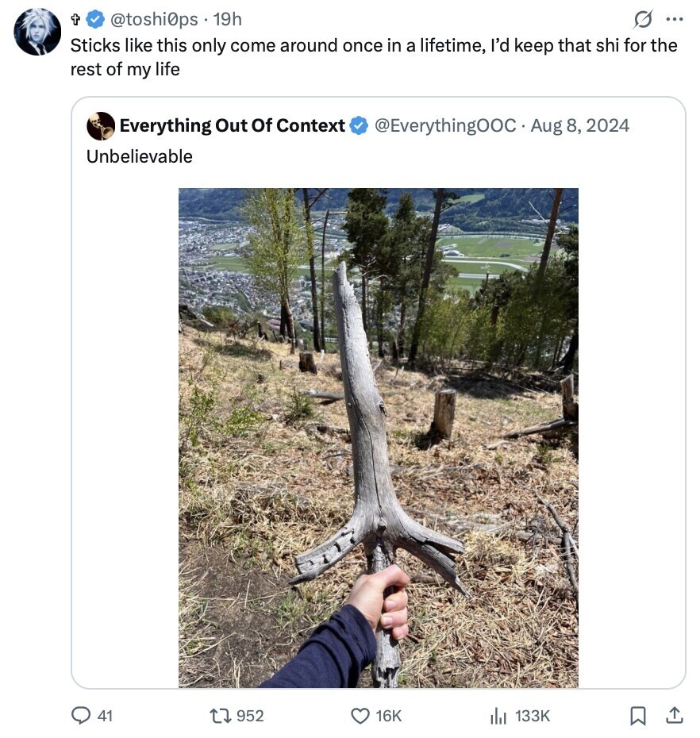Like the tweet with the heart icon

tap(360, 715)
